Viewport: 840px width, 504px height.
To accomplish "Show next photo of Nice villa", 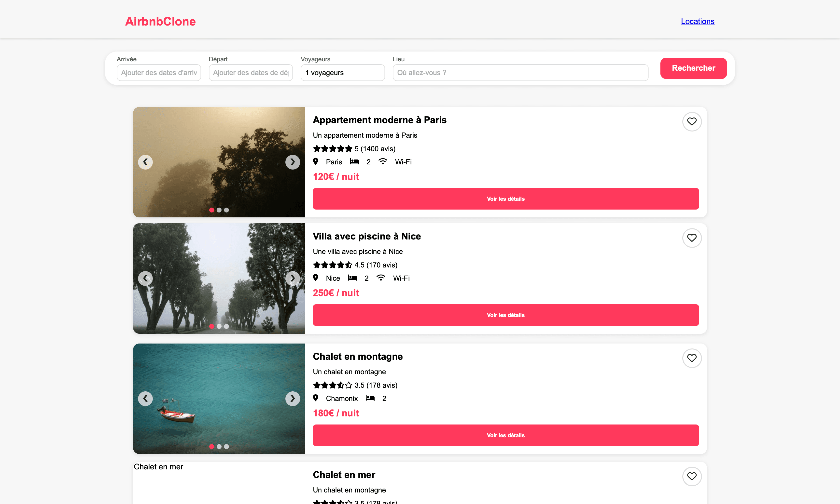I will tap(292, 278).
